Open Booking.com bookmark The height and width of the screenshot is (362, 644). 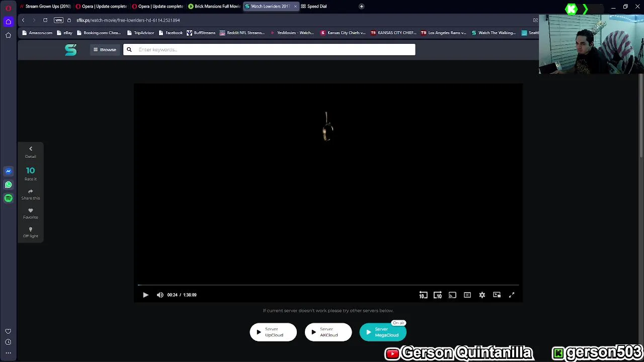click(x=99, y=33)
